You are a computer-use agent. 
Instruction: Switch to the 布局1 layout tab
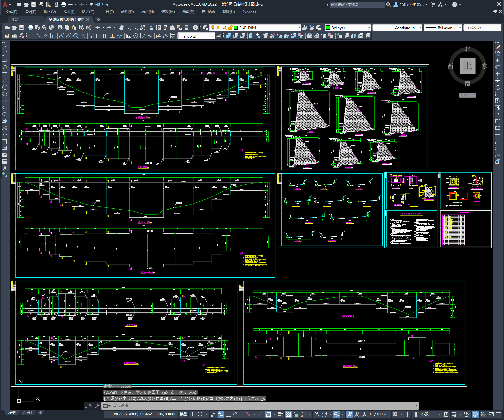pyautogui.click(x=27, y=413)
